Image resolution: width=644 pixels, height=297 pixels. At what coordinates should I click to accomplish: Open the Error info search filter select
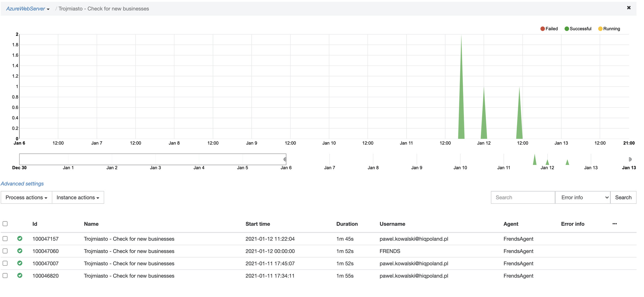point(583,198)
